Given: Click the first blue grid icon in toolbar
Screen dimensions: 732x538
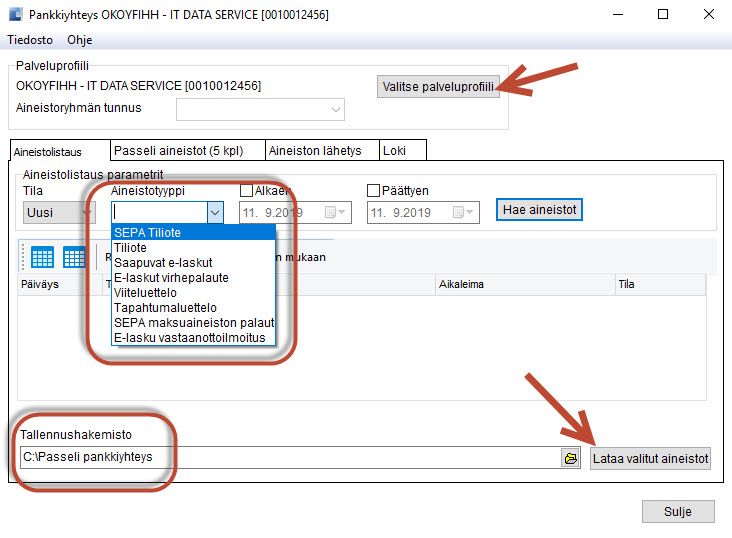Looking at the screenshot, I should 42,257.
